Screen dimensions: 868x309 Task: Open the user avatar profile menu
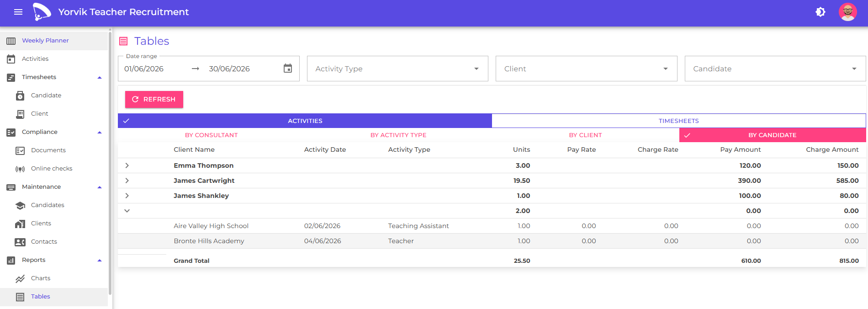coord(848,12)
